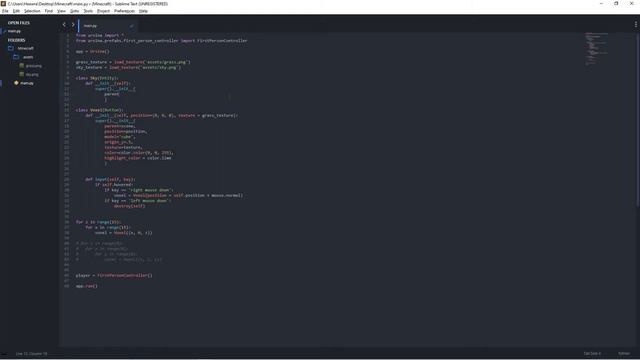Click the 'def input(self, key):' line
The height and width of the screenshot is (360, 640).
110,179
